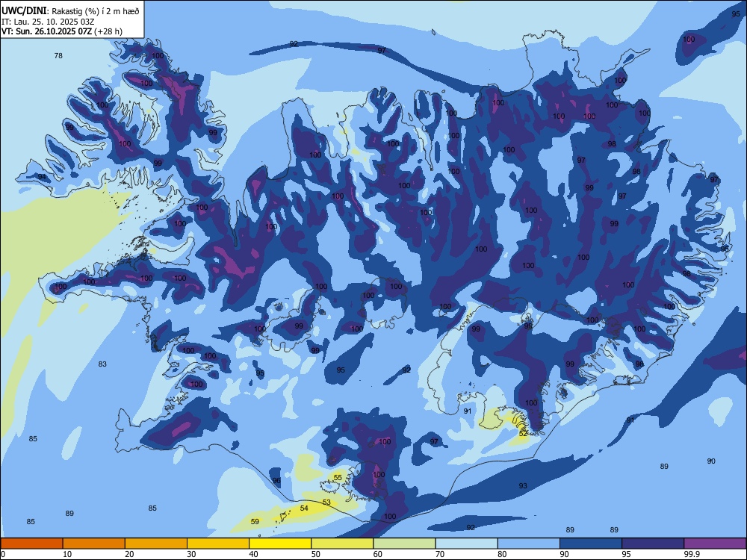The image size is (747, 560).
Task: Pick the 20–30 amber legend swatch
Action: tap(156, 544)
